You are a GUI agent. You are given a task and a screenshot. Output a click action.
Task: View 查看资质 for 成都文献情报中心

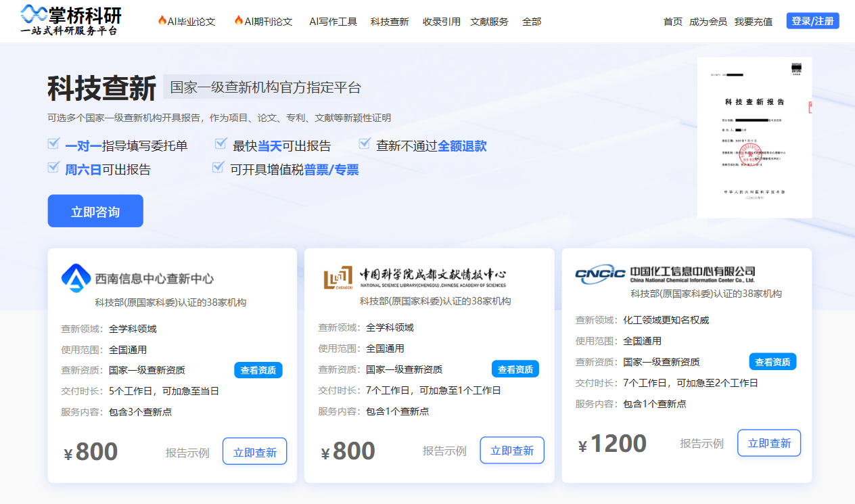tap(515, 369)
